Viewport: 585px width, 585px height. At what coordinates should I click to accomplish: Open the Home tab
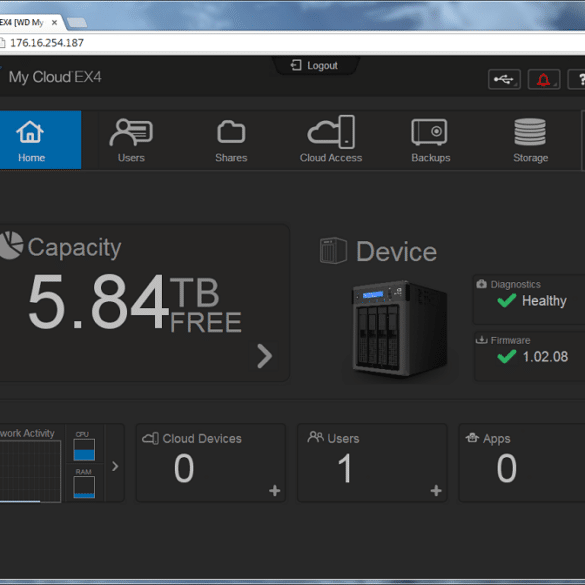tap(40, 140)
